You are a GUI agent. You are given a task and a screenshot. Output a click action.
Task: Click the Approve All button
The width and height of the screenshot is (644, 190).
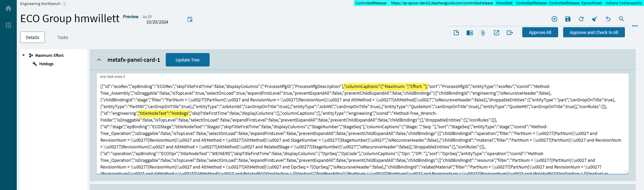point(540,32)
